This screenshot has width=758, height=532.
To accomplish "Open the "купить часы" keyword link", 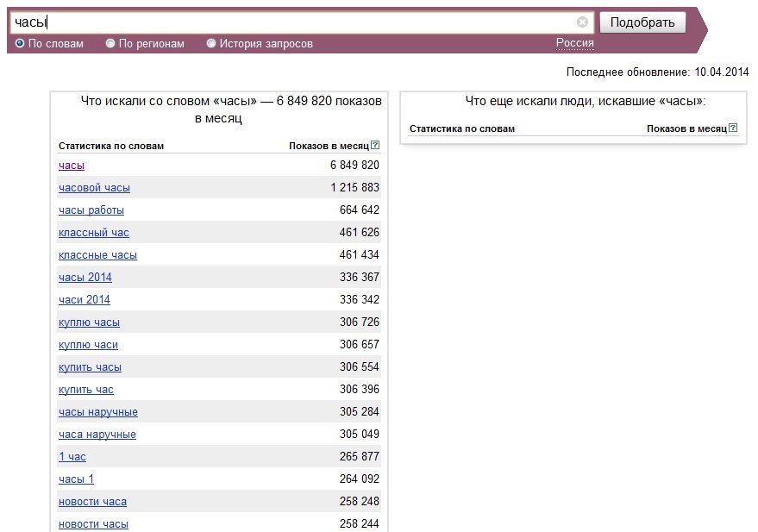I will pos(90,366).
